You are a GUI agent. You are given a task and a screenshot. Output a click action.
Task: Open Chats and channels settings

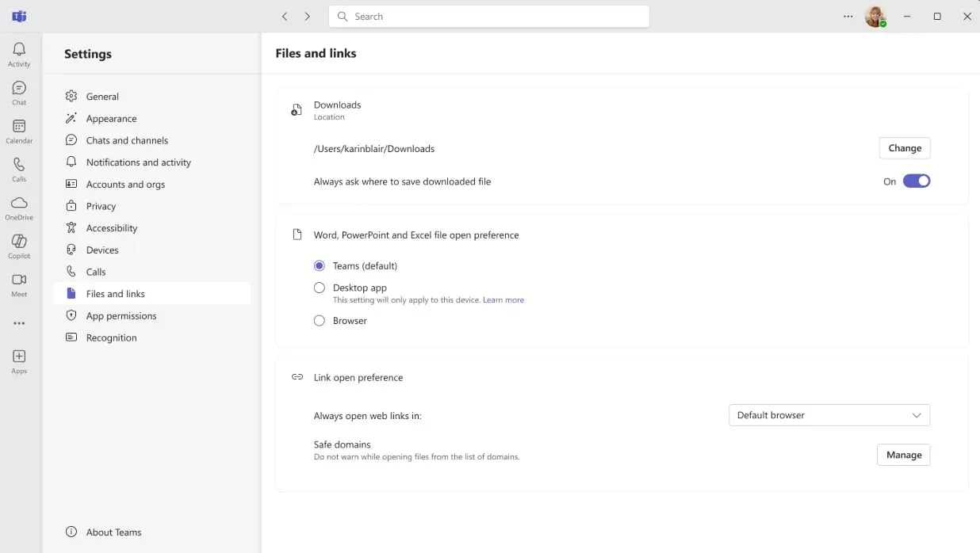(152, 140)
